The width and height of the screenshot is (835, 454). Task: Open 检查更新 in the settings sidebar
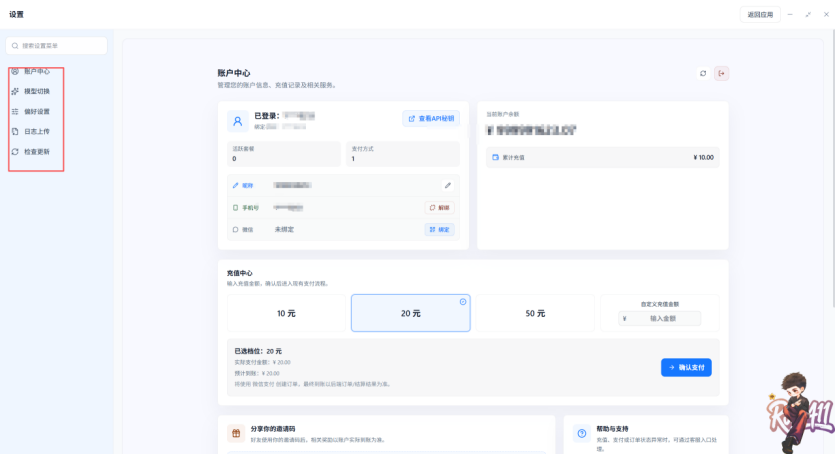(31, 152)
